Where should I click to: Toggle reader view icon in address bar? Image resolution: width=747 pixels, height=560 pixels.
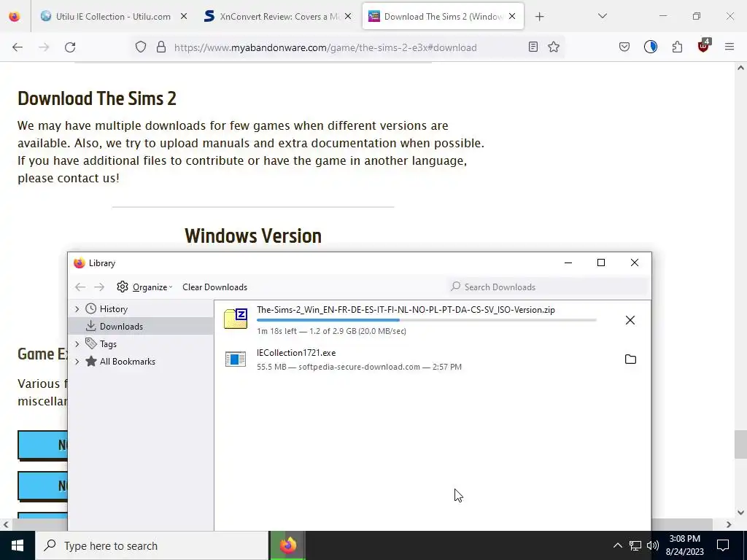pos(533,47)
